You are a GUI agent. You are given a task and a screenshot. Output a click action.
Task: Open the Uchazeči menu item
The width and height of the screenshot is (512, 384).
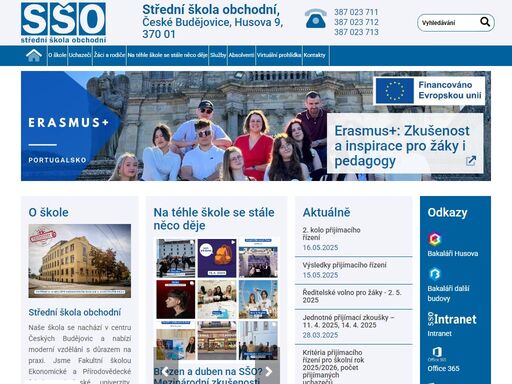click(80, 55)
